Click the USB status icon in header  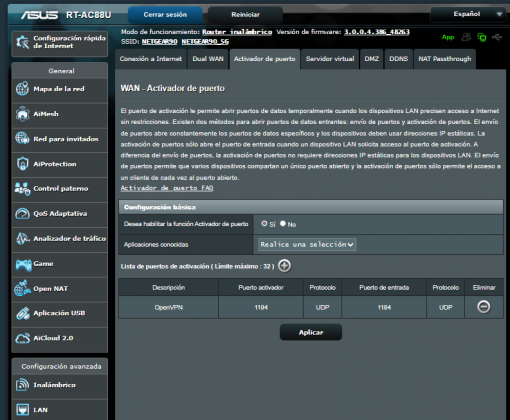497,37
